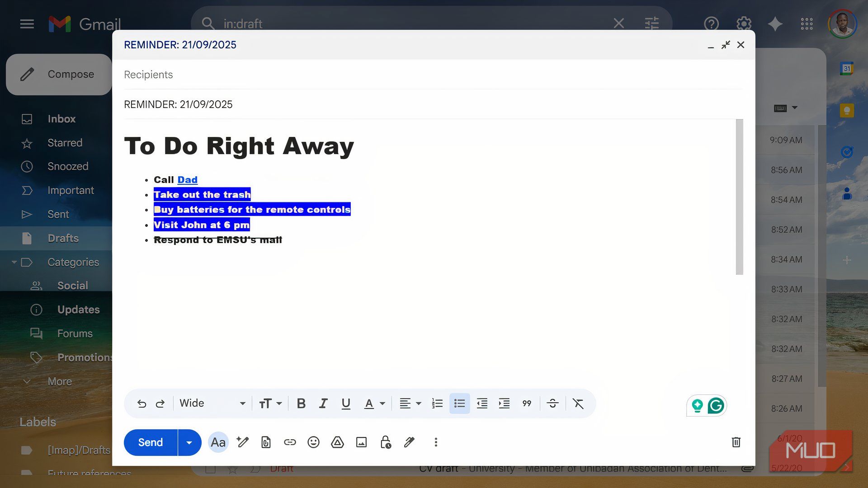
Task: Toggle the bulleted list button
Action: tap(459, 404)
